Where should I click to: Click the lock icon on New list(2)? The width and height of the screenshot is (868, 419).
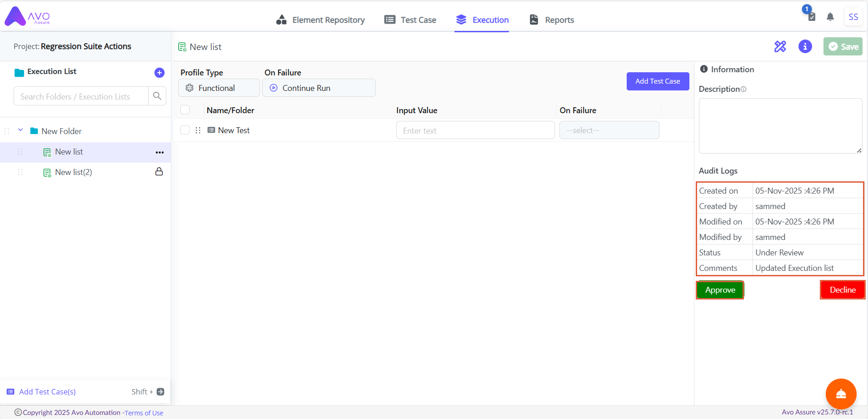(x=159, y=172)
